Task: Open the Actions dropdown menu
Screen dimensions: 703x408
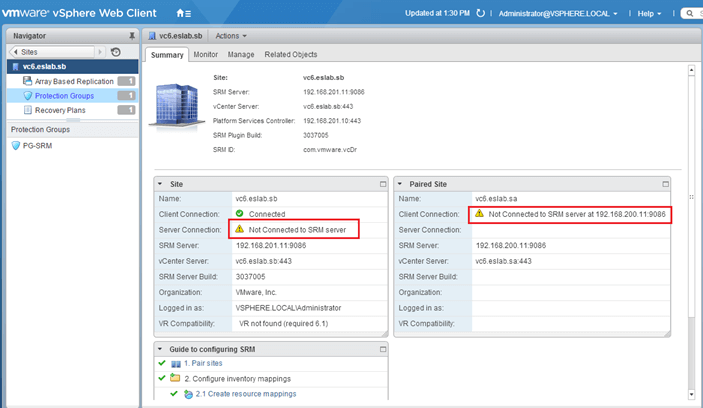Action: point(231,35)
